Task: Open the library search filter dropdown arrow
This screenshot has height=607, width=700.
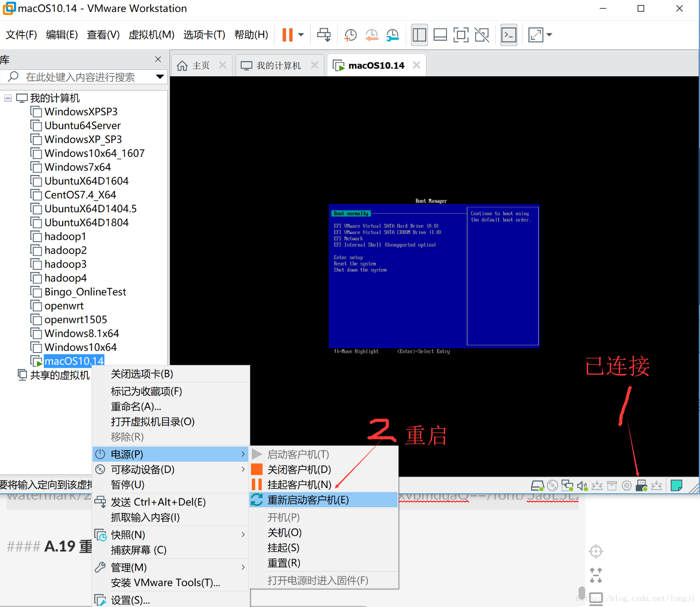Action: [x=160, y=77]
